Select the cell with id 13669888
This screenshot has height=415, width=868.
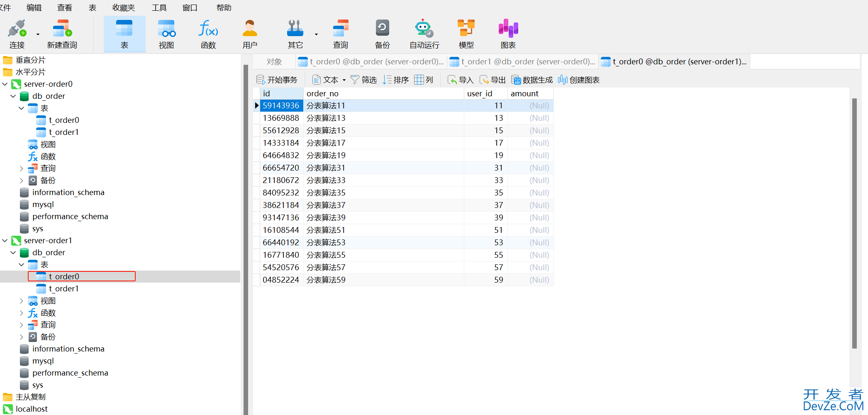pyautogui.click(x=281, y=118)
